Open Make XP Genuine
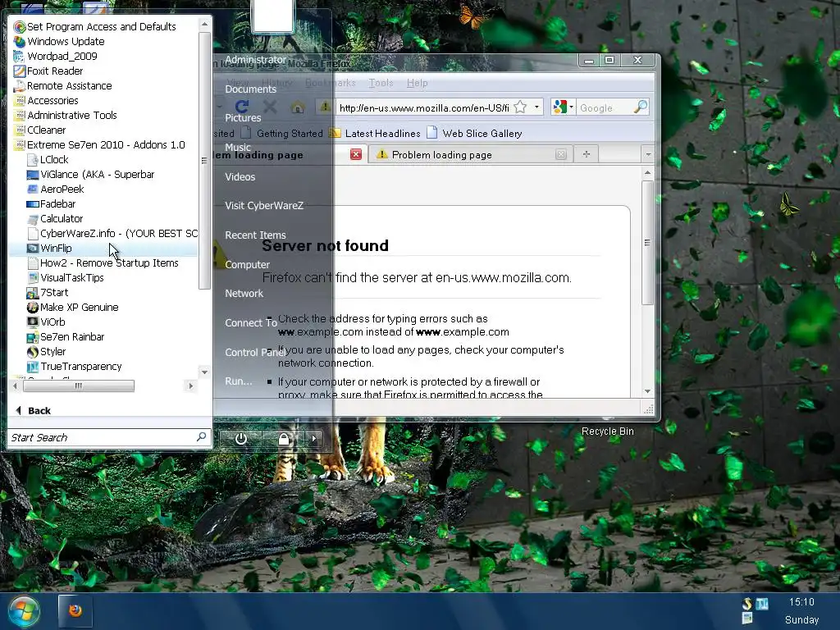 pos(80,307)
